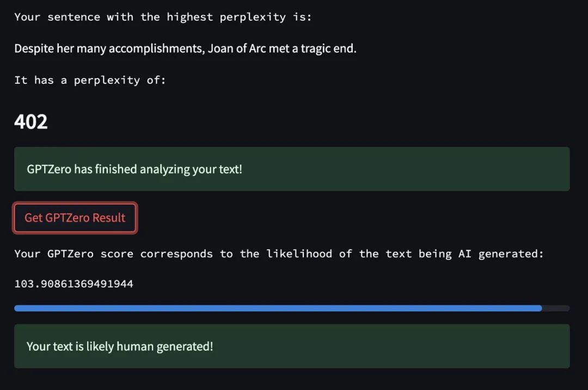Click the words 'AI generated:' in the description
Viewport: 588px width, 390px height.
[501, 254]
